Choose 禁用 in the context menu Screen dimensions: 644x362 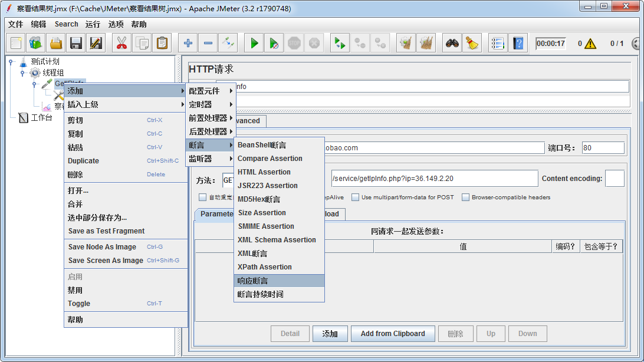[x=126, y=290]
